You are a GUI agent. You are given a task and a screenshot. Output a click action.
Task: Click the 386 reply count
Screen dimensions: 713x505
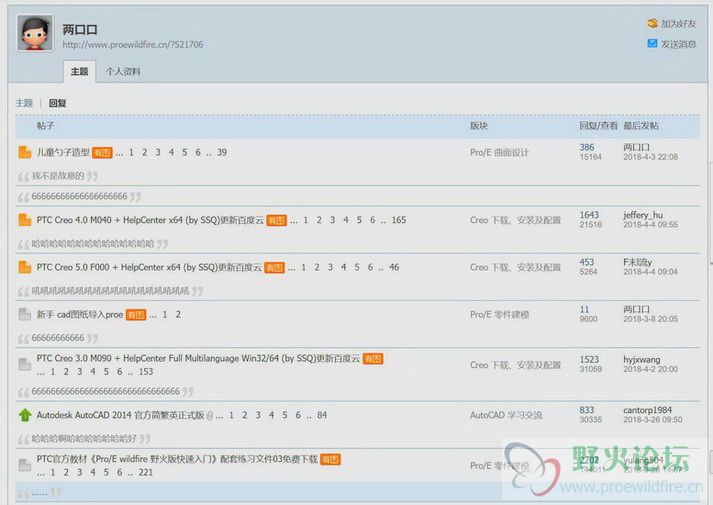[587, 147]
